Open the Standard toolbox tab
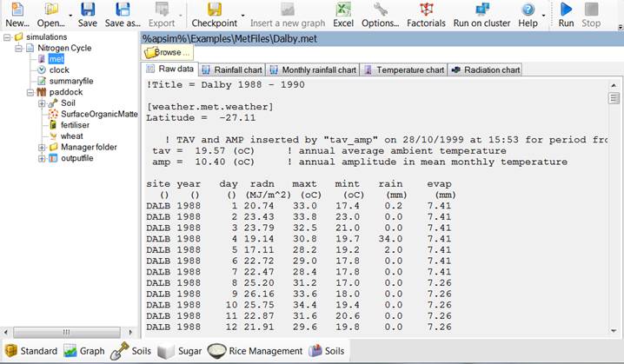The image size is (624, 364). click(x=31, y=351)
